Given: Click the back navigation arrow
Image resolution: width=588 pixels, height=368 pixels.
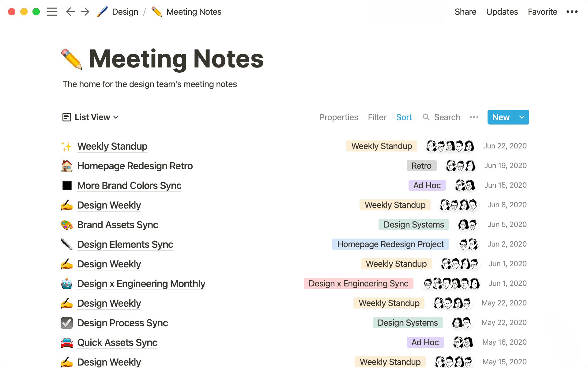Looking at the screenshot, I should tap(70, 12).
